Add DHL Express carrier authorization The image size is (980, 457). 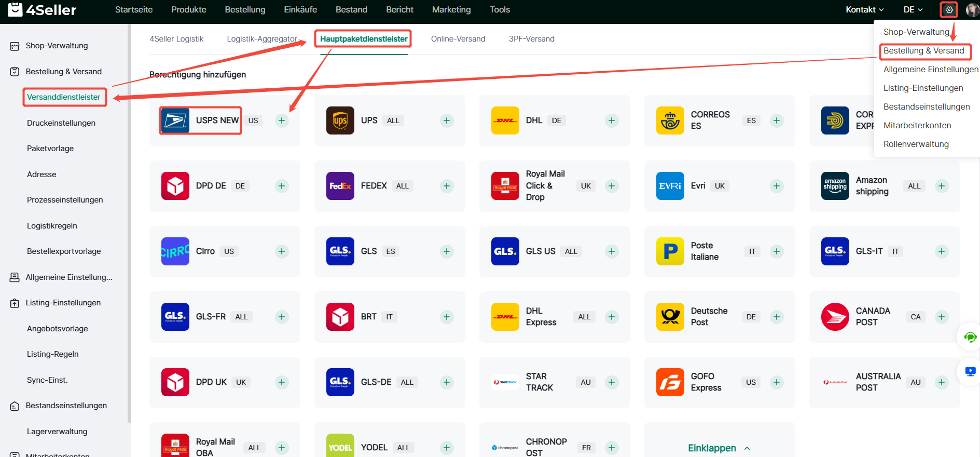612,317
